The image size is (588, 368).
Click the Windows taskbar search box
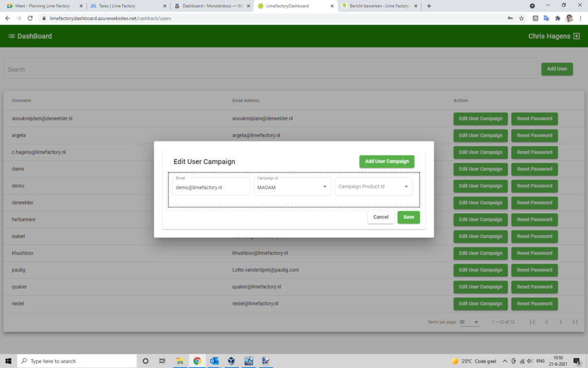pyautogui.click(x=76, y=361)
